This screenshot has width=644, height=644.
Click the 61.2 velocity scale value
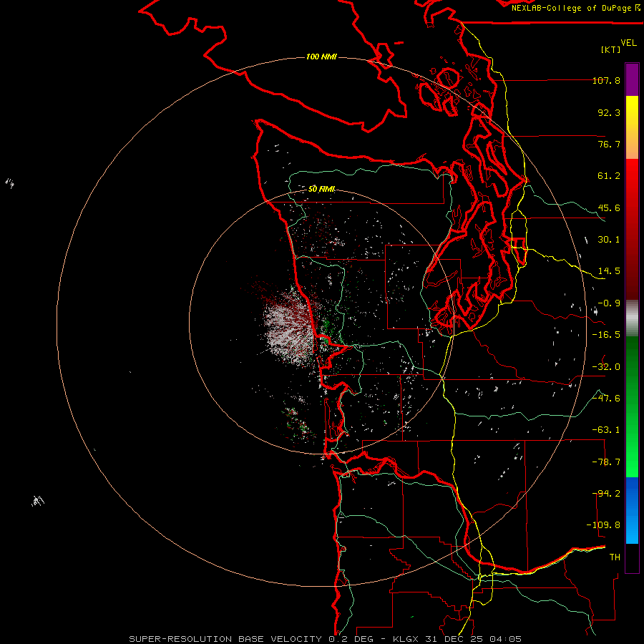[x=609, y=176]
